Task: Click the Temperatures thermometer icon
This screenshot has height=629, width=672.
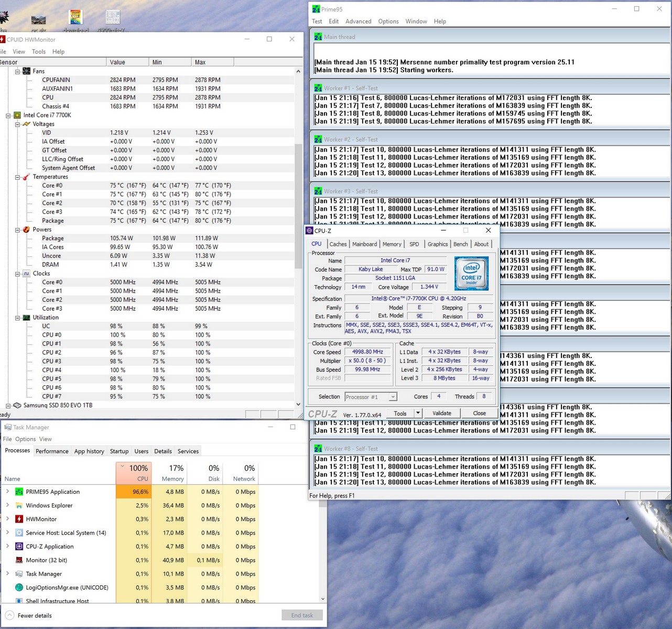Action: [x=26, y=177]
